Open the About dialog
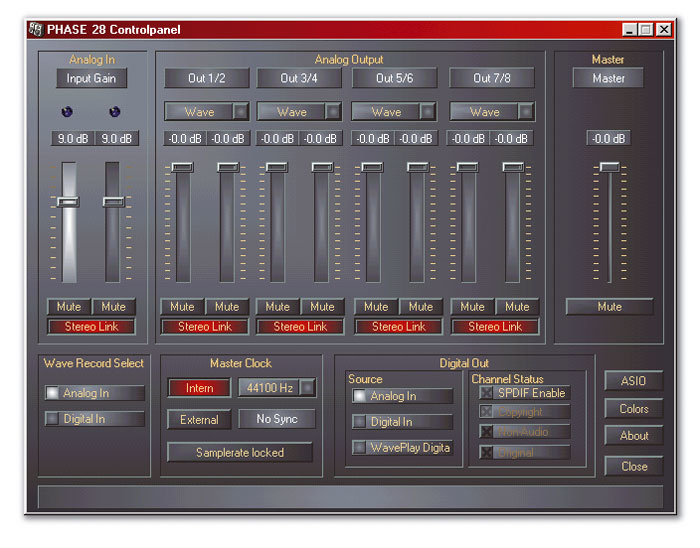The image size is (700, 548). click(x=633, y=436)
